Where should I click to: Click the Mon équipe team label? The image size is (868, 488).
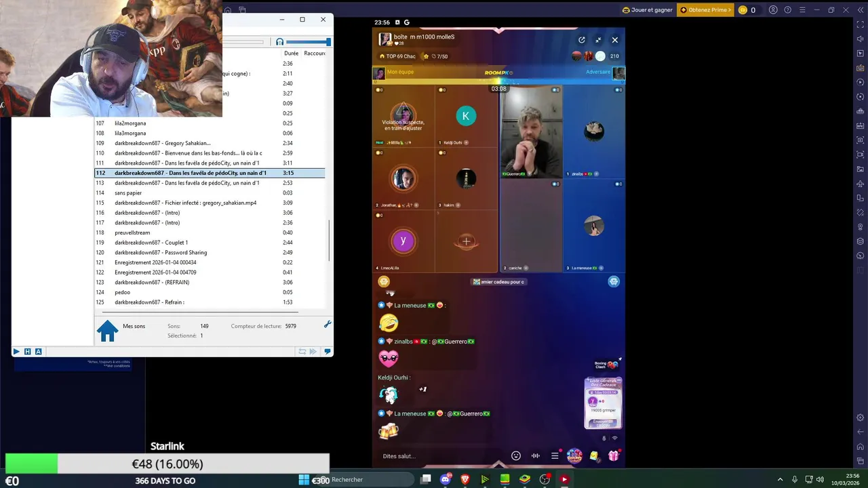click(x=400, y=72)
